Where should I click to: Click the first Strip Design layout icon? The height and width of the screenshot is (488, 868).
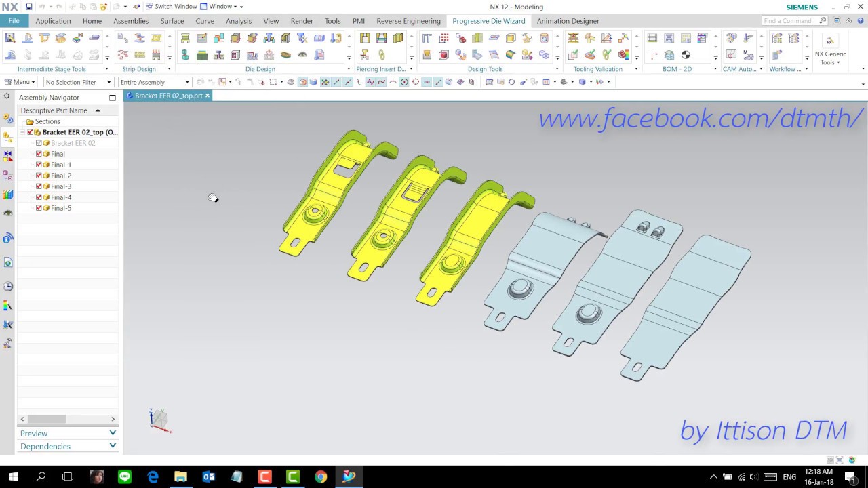click(123, 38)
